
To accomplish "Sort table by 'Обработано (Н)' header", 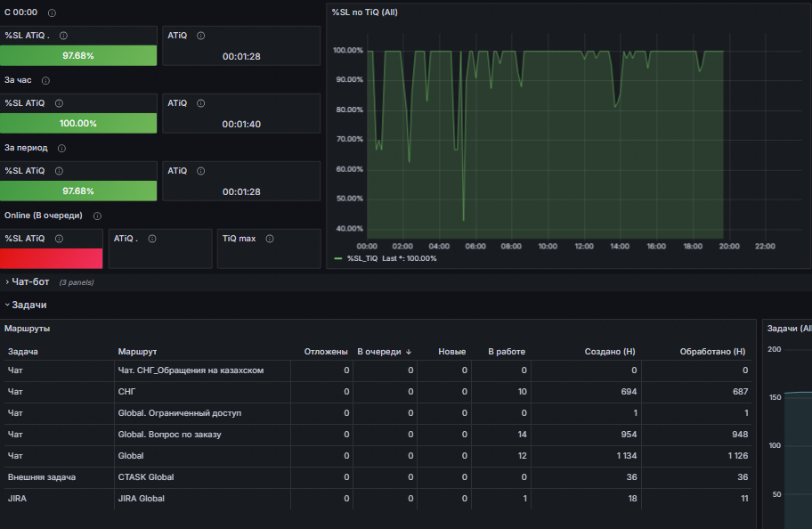I will pyautogui.click(x=712, y=351).
